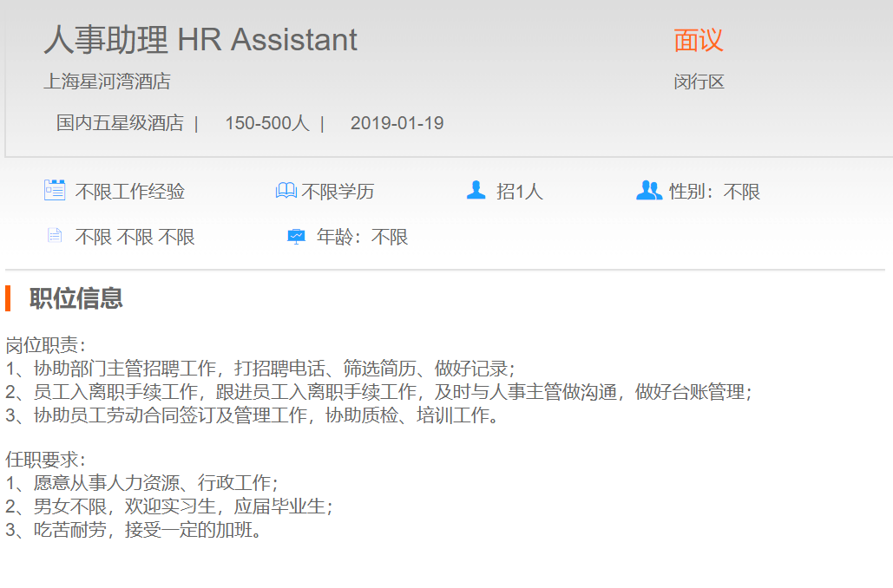This screenshot has width=893, height=588.
Task: Click the orange bar beside 职位信息
Action: (x=8, y=298)
